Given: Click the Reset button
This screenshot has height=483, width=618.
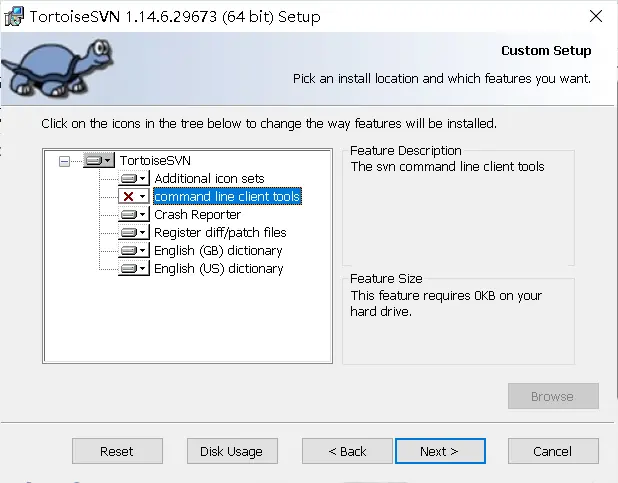Looking at the screenshot, I should point(117,451).
